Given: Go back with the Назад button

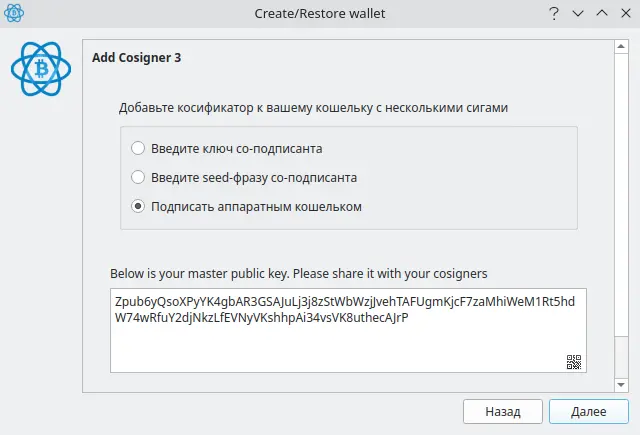Looking at the screenshot, I should pos(503,411).
